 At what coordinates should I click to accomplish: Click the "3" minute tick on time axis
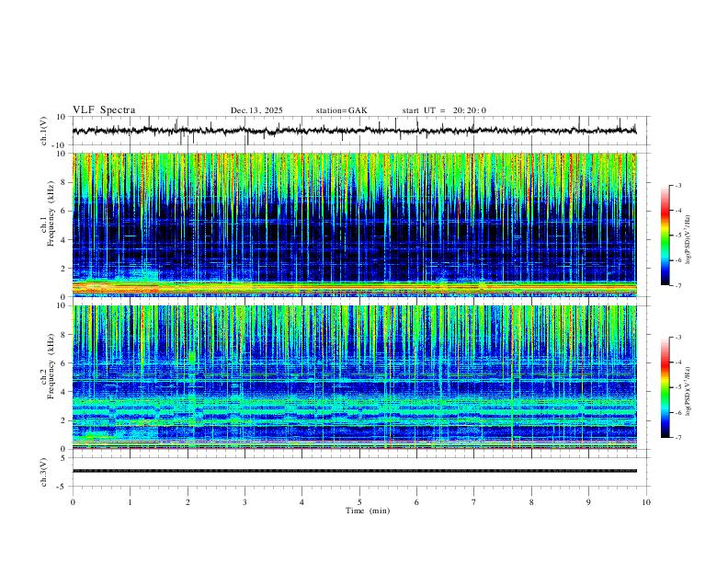245,502
